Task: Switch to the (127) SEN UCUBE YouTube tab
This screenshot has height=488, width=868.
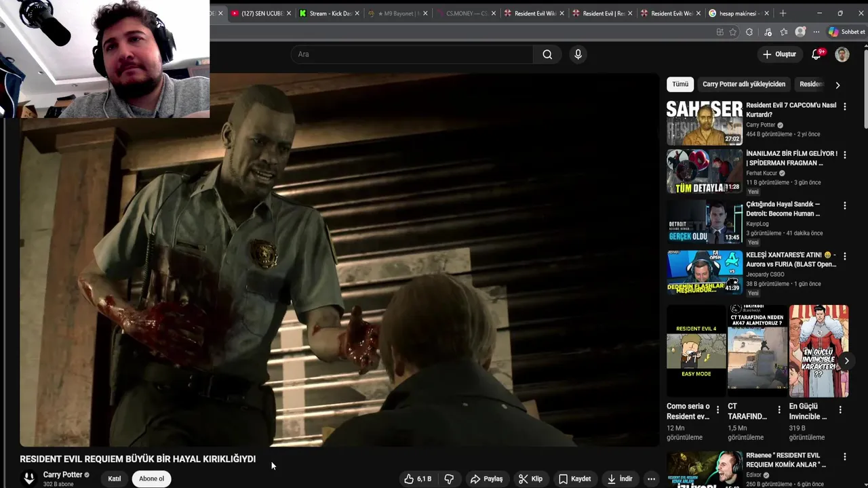Action: coord(260,13)
